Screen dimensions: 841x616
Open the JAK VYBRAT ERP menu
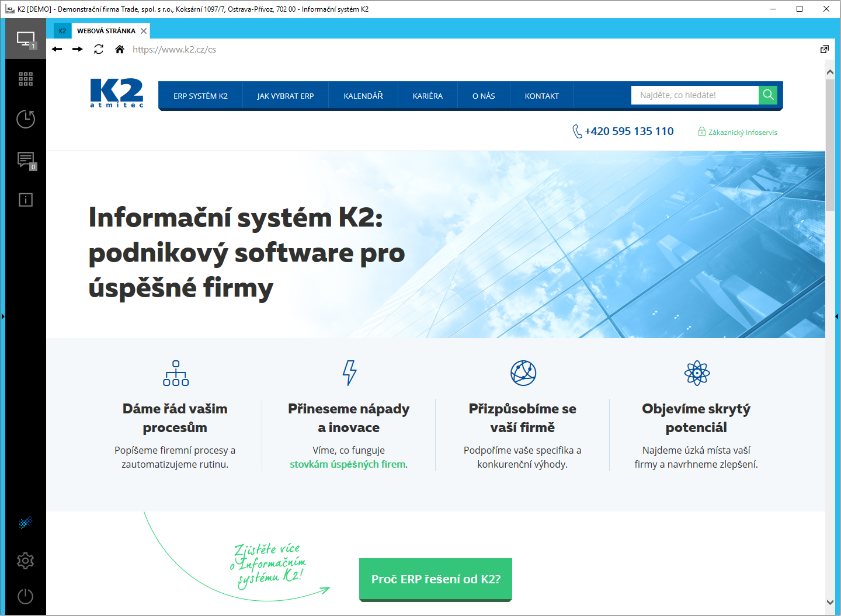[286, 96]
